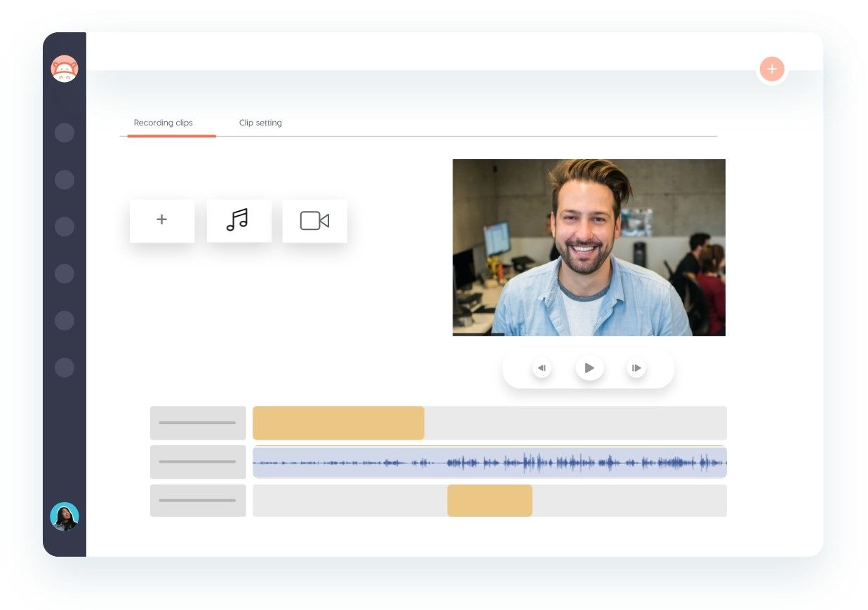868x610 pixels.
Task: Select the third sidebar circle item
Action: coord(65,227)
